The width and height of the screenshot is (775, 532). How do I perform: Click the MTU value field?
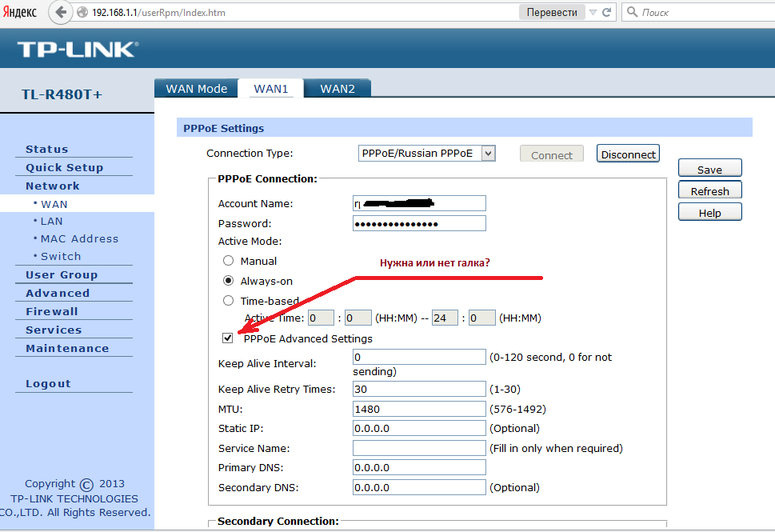point(419,409)
